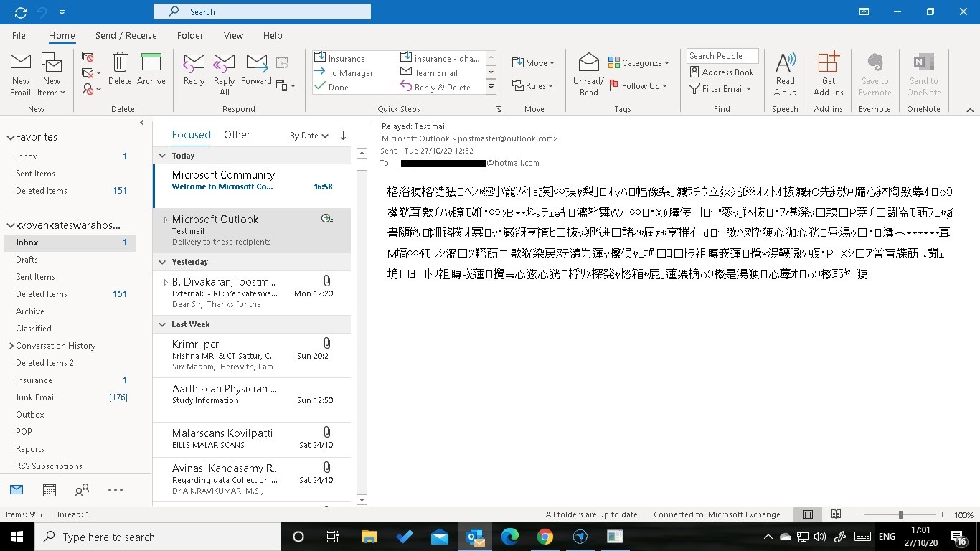Open the Microsoft Community welcome email
Image resolution: width=980 pixels, height=551 pixels.
click(x=252, y=185)
